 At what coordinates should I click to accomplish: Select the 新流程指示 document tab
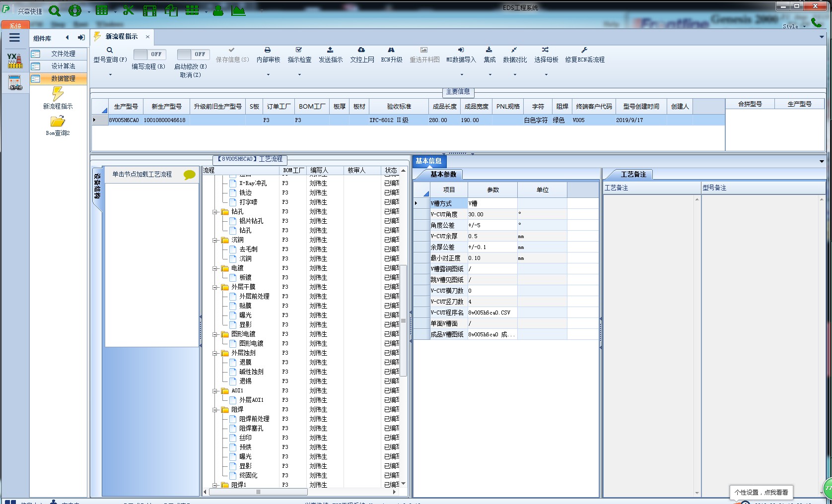[x=122, y=37]
